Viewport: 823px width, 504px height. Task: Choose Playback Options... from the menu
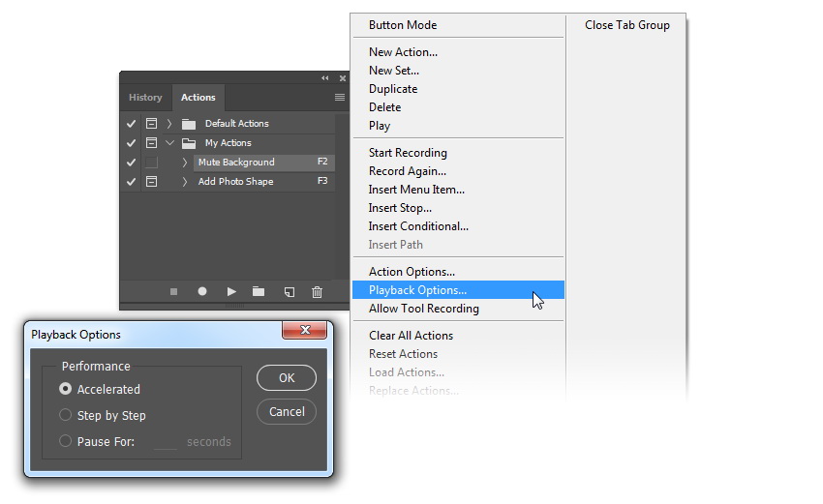[x=458, y=290]
